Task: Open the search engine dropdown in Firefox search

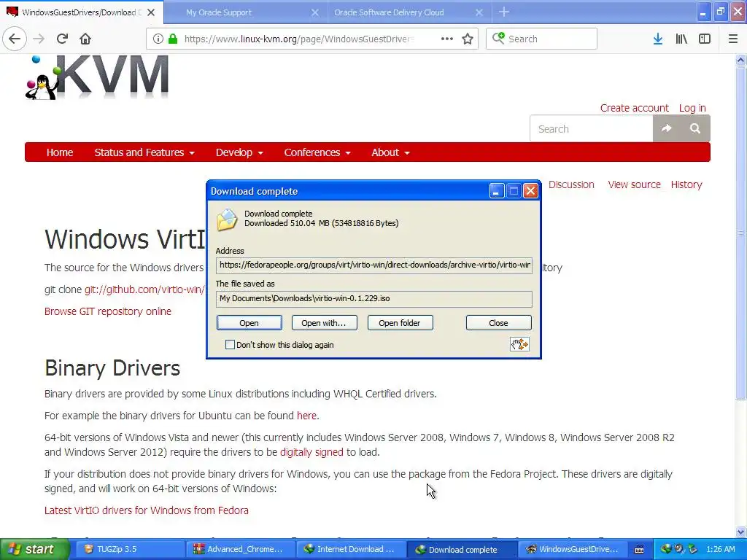Action: pyautogui.click(x=498, y=38)
